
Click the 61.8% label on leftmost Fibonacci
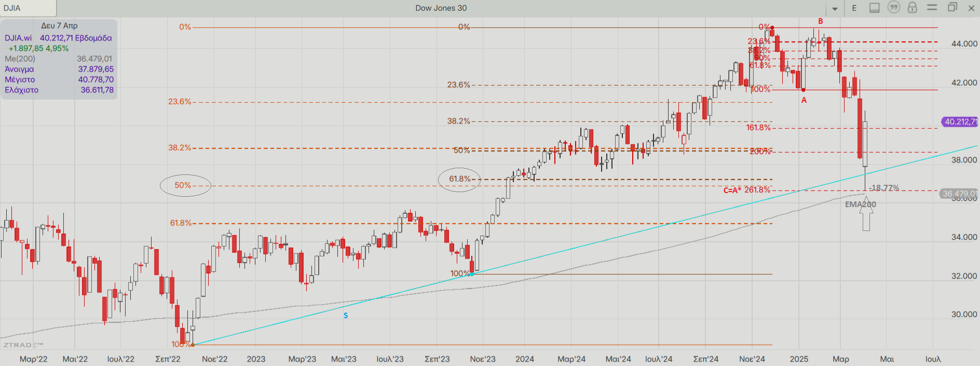[181, 223]
